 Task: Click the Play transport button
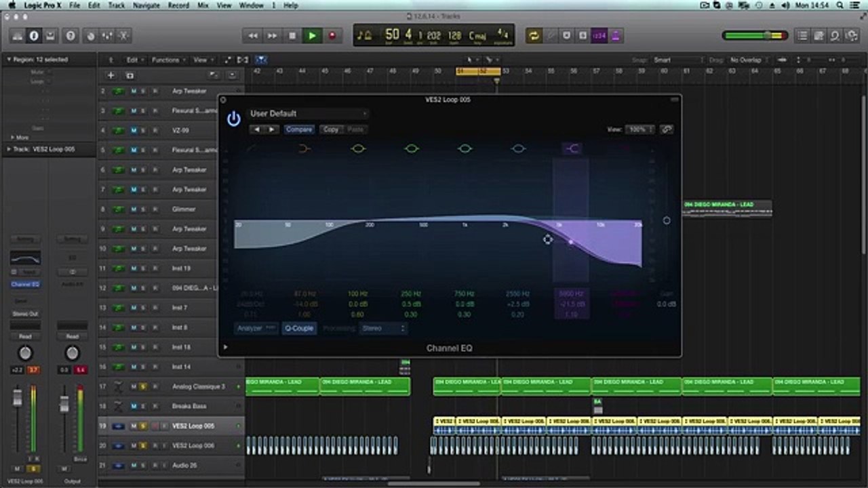pyautogui.click(x=312, y=35)
